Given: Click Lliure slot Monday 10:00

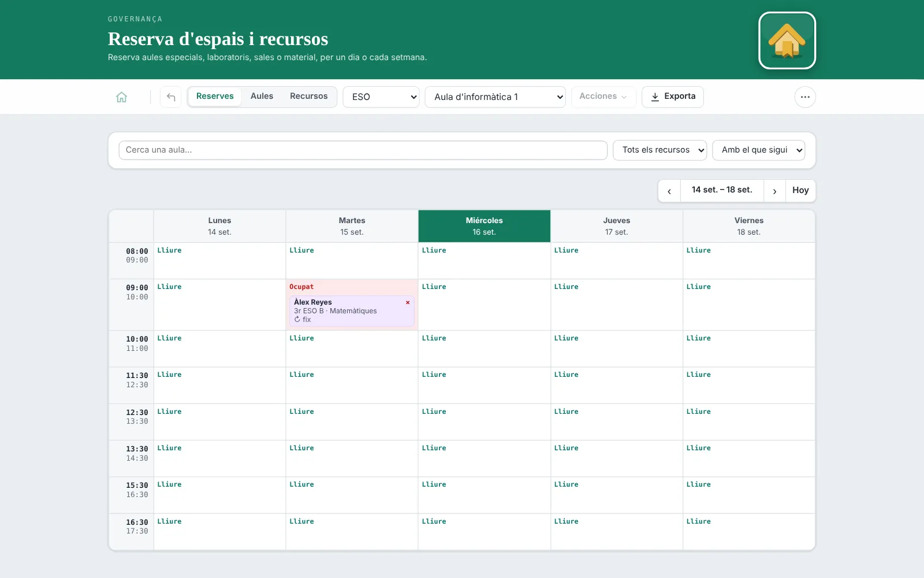Looking at the screenshot, I should pos(219,349).
